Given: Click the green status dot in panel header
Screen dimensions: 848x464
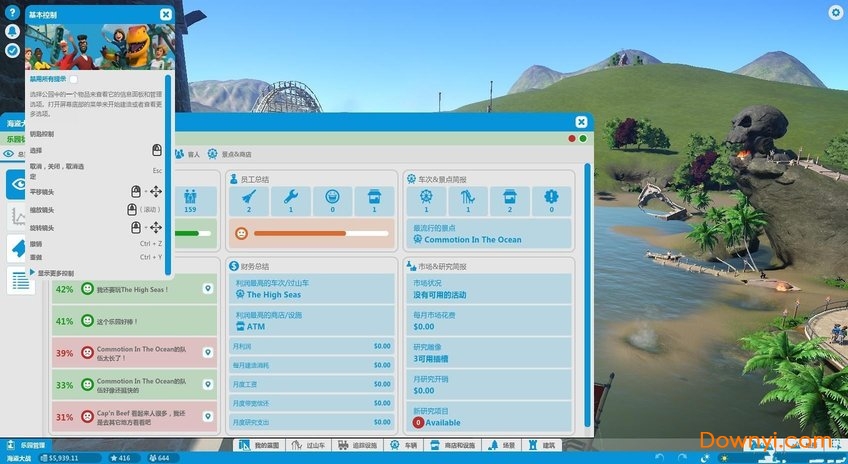Looking at the screenshot, I should (x=583, y=138).
